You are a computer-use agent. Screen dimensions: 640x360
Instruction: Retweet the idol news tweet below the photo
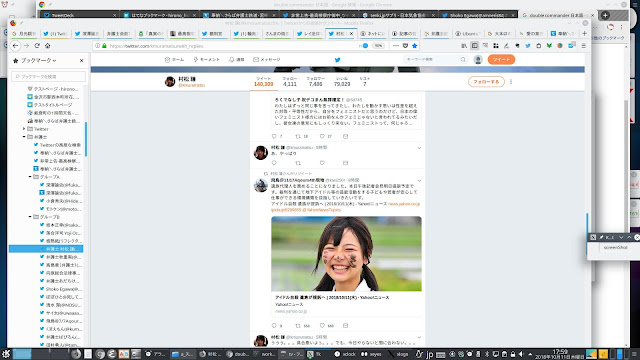click(x=298, y=325)
